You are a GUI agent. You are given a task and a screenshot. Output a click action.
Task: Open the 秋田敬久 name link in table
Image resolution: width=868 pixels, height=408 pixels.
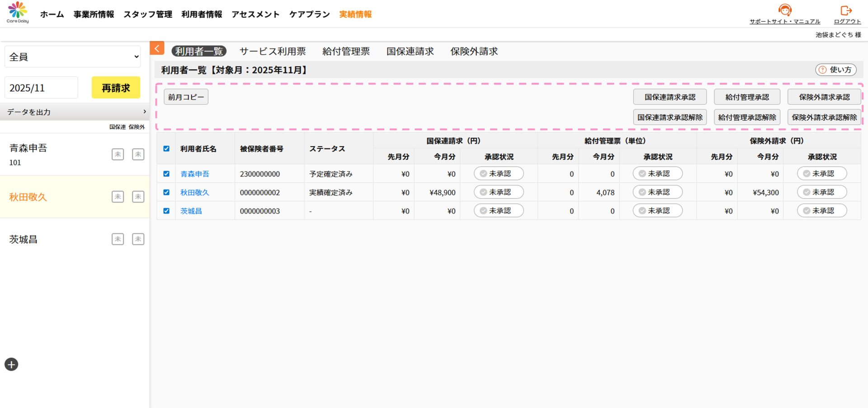pyautogui.click(x=194, y=193)
